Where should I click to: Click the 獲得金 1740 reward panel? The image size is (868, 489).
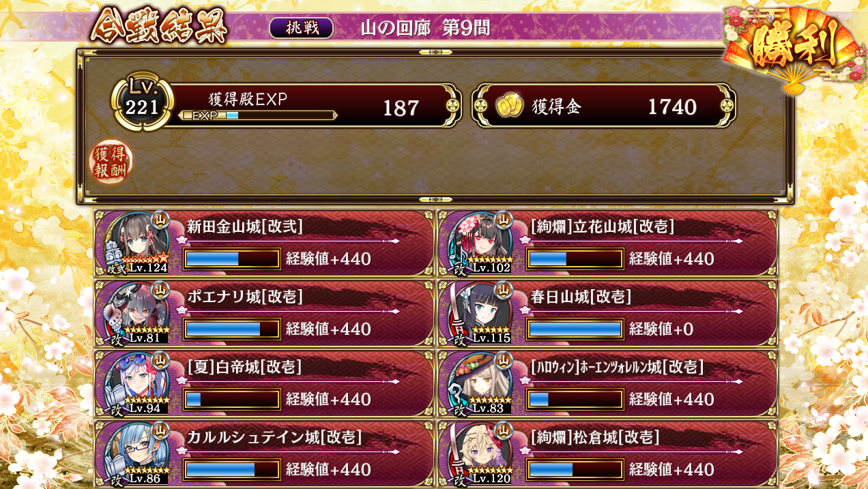pos(605,106)
